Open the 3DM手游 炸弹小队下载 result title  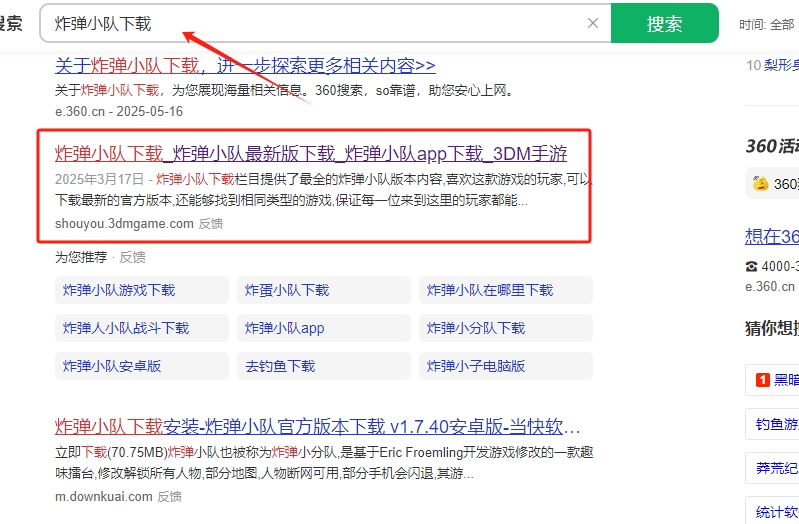(311, 153)
